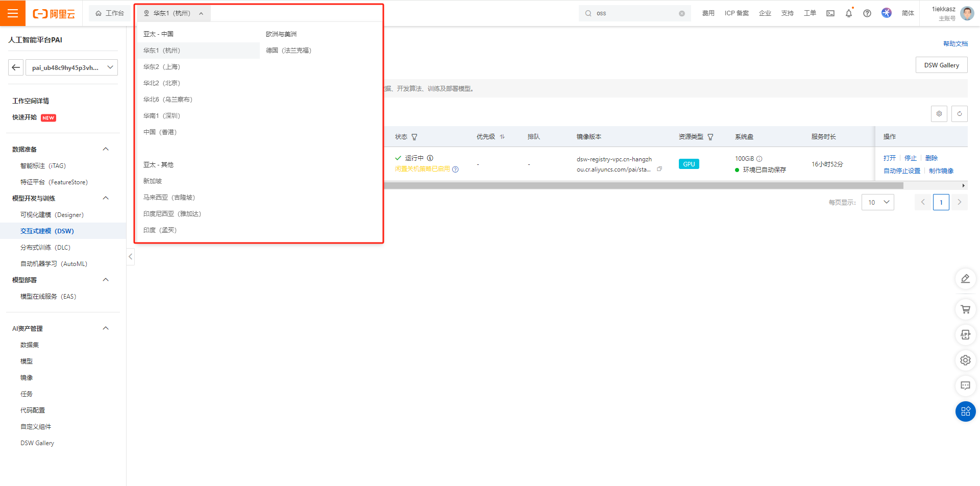Click 制作镜像 for the instance

pos(941,171)
